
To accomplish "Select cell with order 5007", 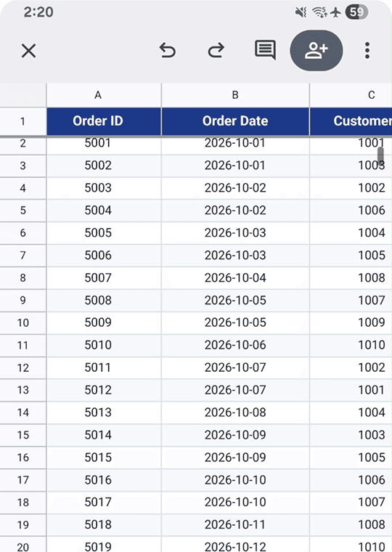I will (104, 278).
